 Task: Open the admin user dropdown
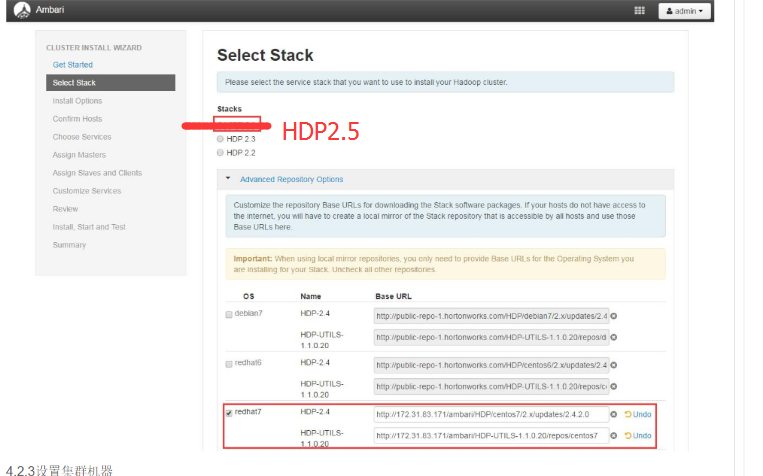coord(685,11)
